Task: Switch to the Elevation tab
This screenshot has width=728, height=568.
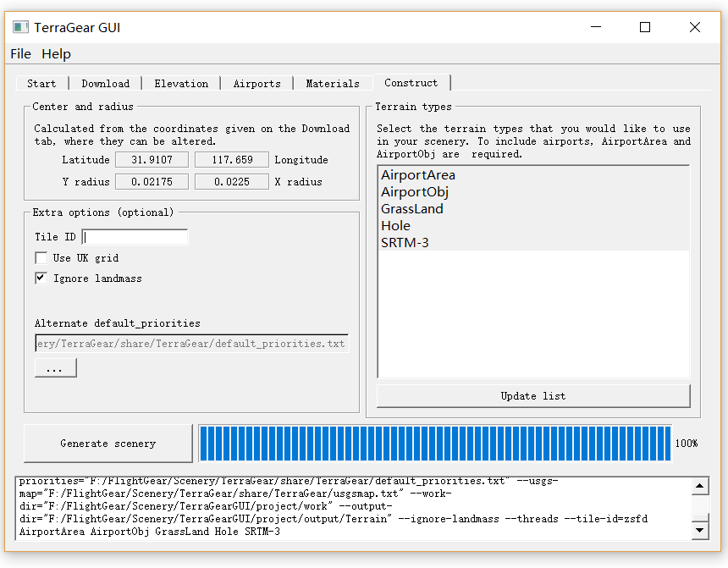Action: (x=181, y=83)
